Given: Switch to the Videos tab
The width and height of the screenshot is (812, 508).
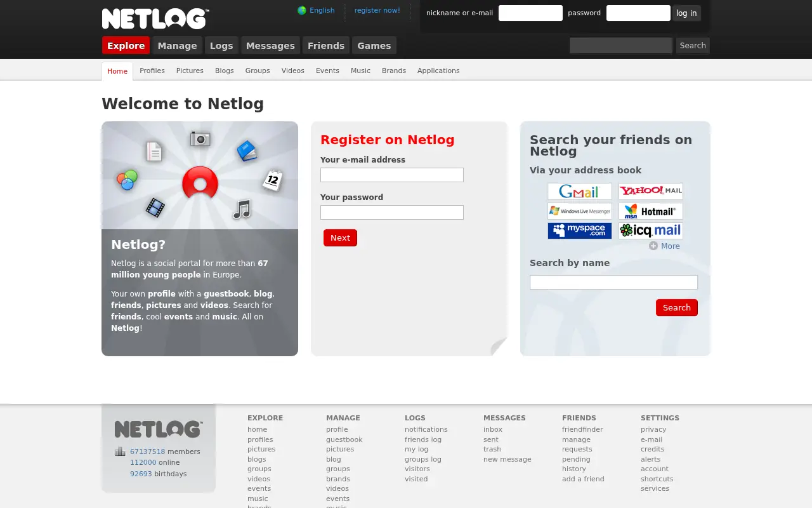Looking at the screenshot, I should click(293, 70).
